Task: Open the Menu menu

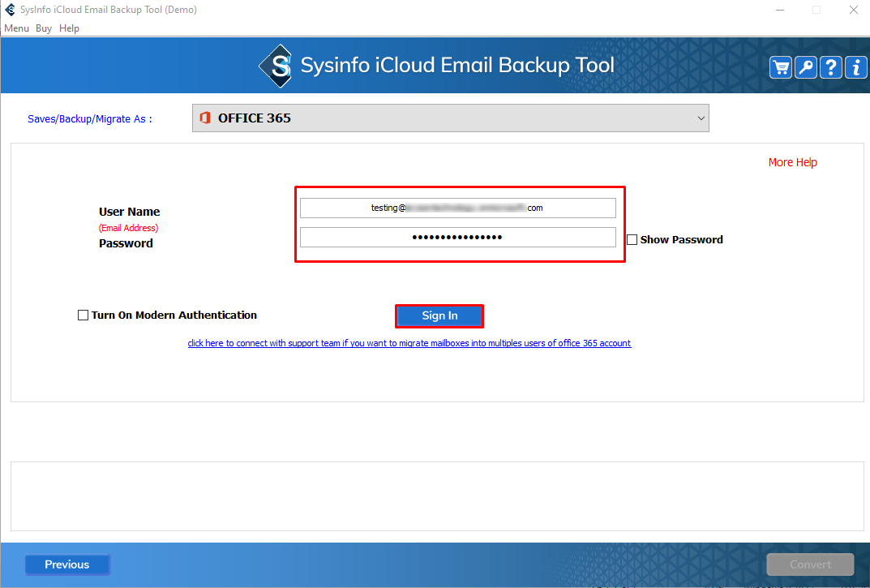Action: tap(16, 28)
